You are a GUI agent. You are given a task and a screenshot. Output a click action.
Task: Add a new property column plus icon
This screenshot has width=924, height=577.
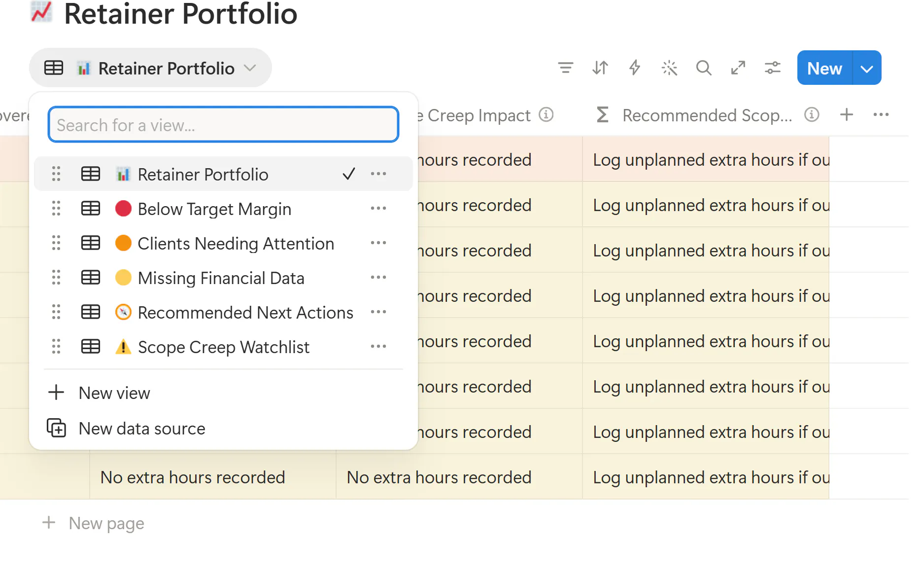[x=847, y=115]
